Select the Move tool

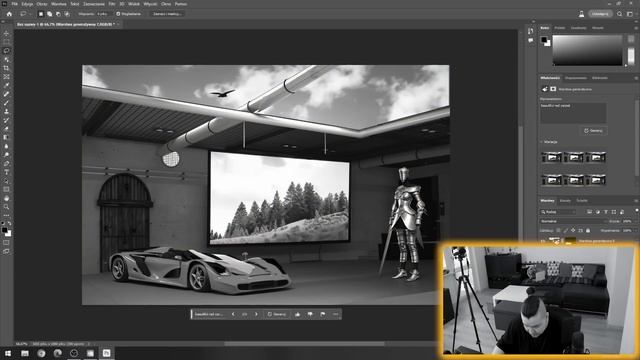tap(6, 33)
